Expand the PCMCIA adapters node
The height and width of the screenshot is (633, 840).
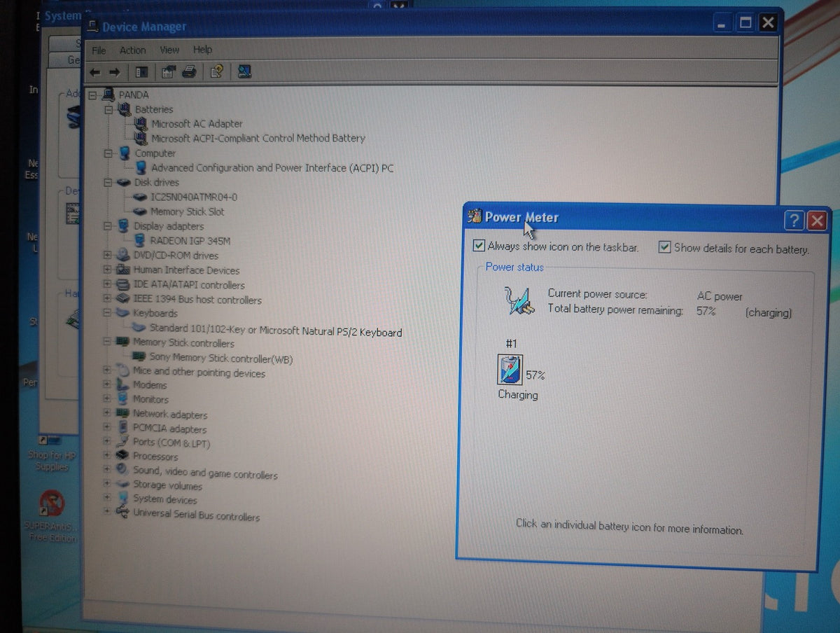pyautogui.click(x=107, y=427)
